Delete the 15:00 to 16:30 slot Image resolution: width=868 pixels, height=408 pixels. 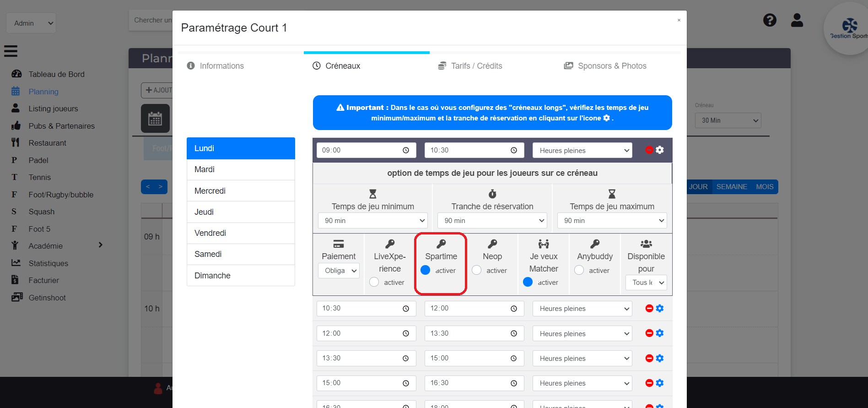tap(649, 383)
